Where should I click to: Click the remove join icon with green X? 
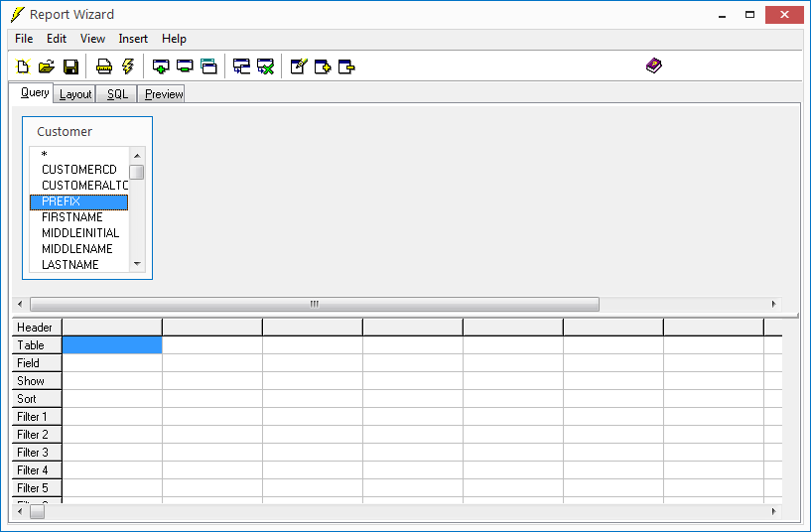point(265,66)
